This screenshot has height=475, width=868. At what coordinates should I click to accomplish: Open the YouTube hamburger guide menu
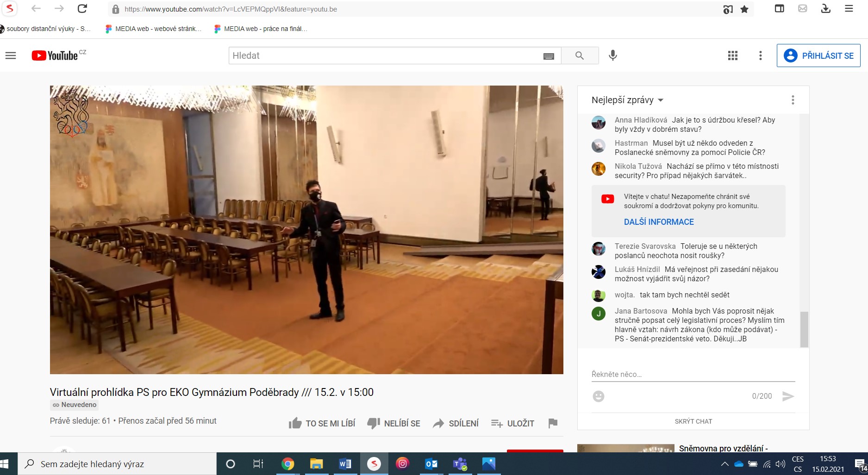pos(11,56)
